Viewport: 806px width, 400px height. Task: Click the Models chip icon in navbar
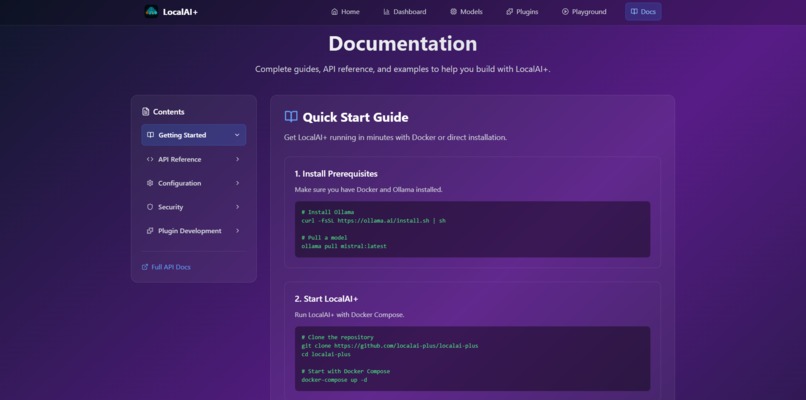453,11
